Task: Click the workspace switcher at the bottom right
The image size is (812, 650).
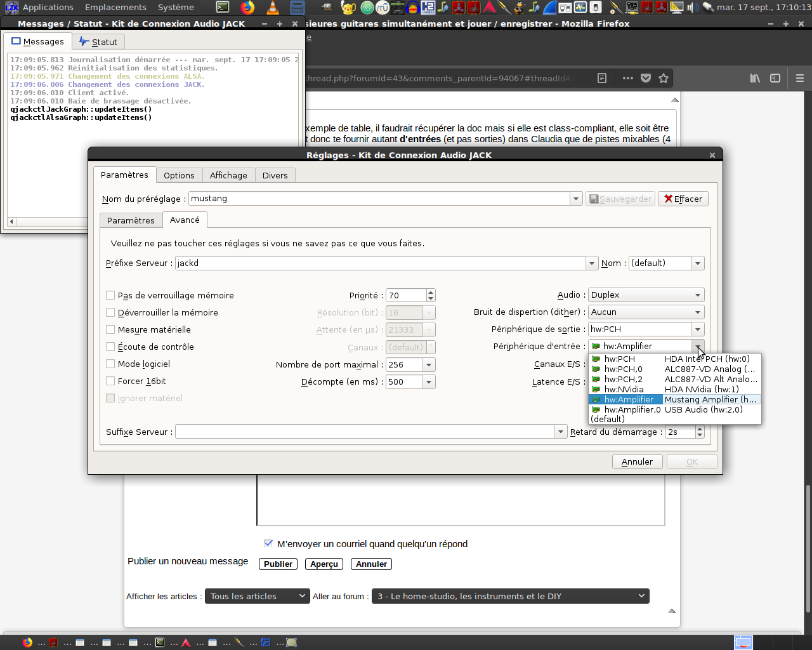Action: coord(743,642)
